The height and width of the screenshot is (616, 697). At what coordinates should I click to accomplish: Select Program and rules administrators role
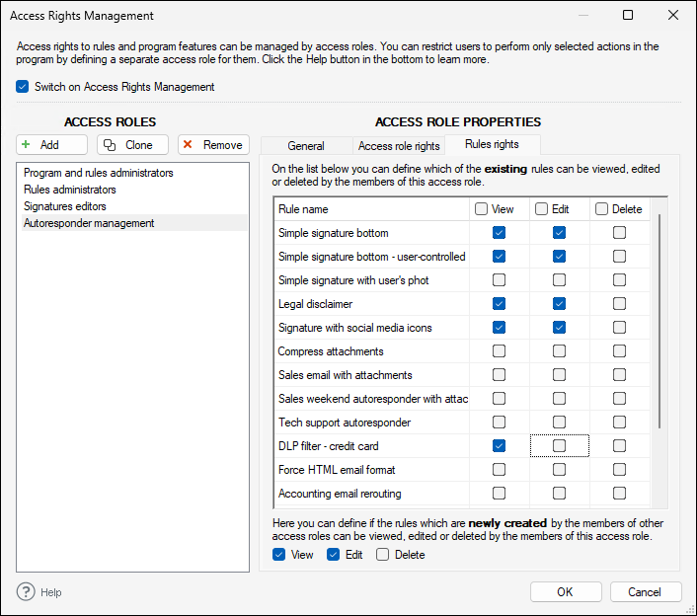pos(99,173)
